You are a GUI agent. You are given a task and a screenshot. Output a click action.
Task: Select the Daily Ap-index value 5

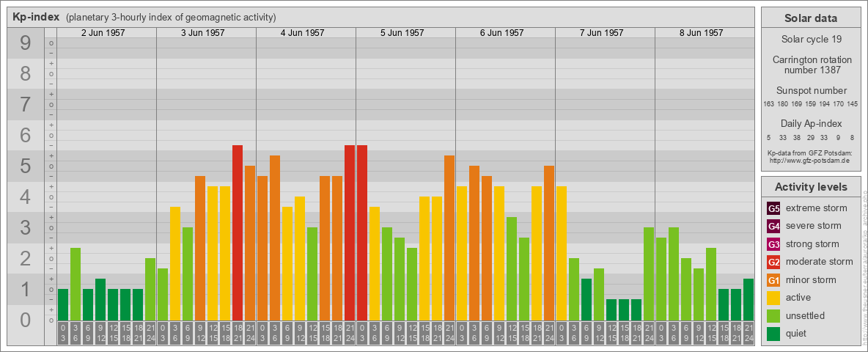click(769, 137)
